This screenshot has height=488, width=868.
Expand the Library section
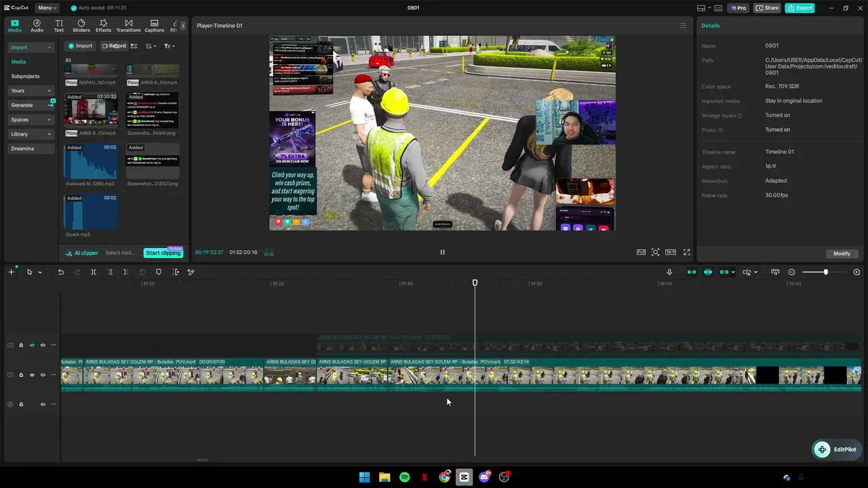(31, 134)
